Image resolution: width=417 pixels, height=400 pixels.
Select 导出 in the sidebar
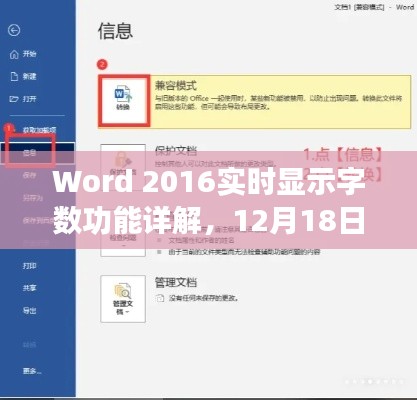coord(29,311)
